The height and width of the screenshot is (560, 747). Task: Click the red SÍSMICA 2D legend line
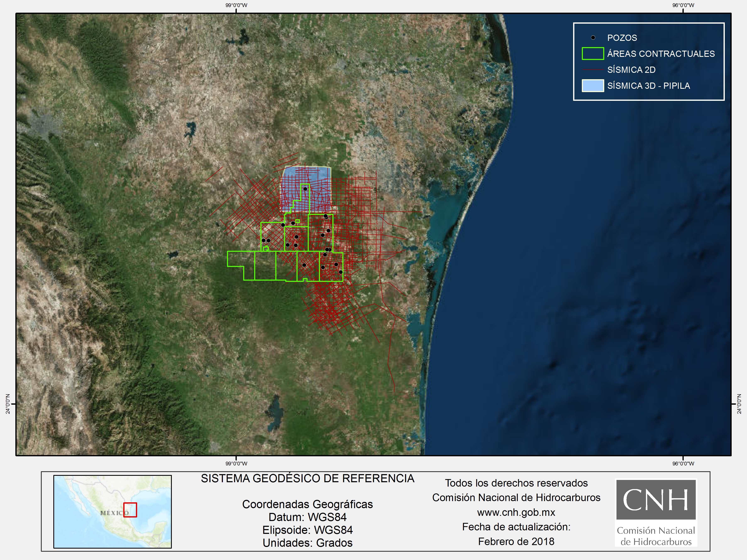pyautogui.click(x=593, y=70)
